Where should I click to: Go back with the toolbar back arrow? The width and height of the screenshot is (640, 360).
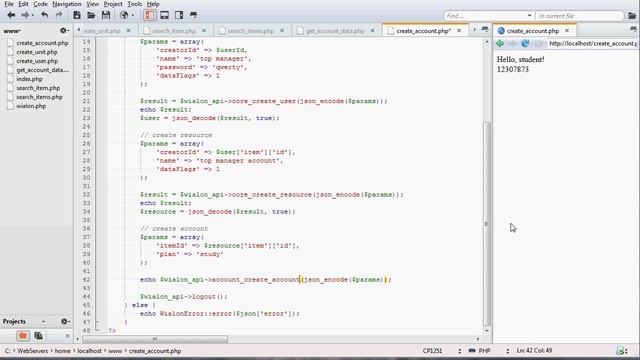coord(11,15)
